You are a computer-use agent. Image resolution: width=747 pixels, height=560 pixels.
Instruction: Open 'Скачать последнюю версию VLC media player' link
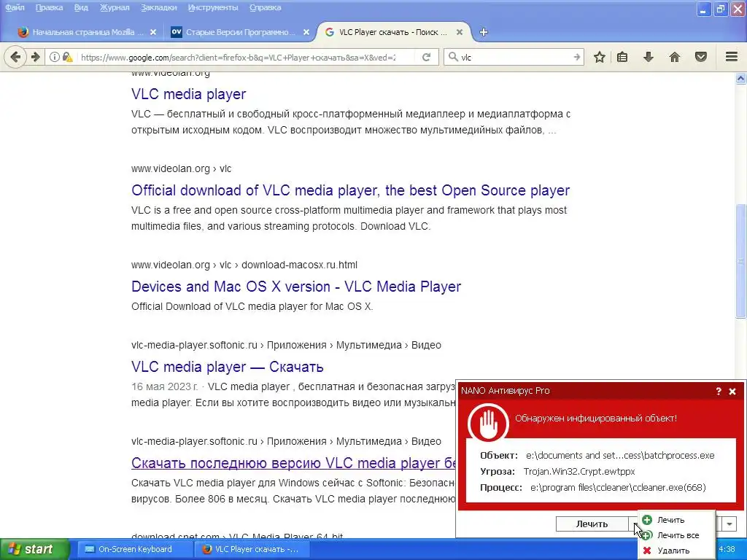coord(293,463)
